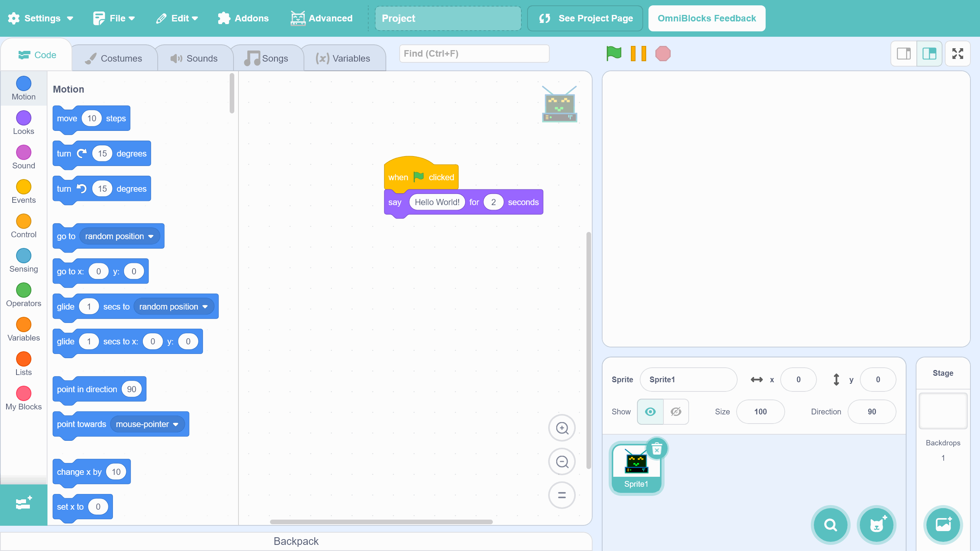980x551 pixels.
Task: Open the Settings dropdown menu
Action: point(41,18)
